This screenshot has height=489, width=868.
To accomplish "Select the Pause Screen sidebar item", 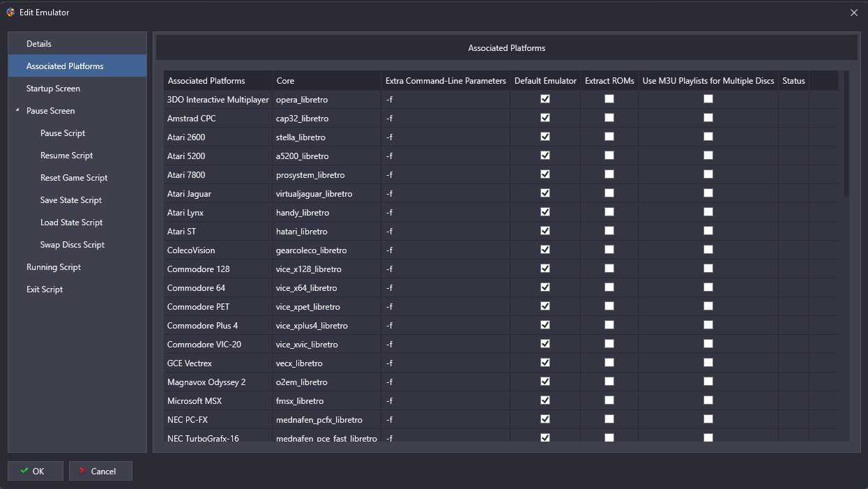I will pyautogui.click(x=77, y=110).
